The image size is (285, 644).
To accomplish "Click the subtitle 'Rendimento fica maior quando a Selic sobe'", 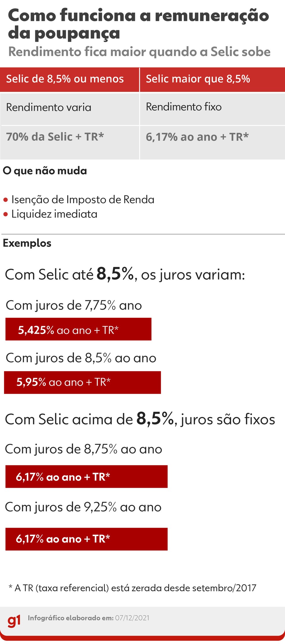I will (139, 52).
